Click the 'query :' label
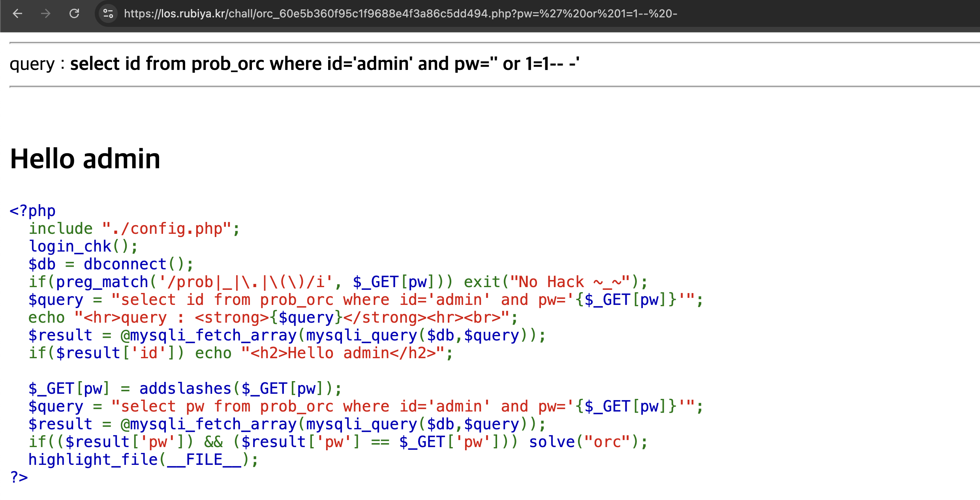 point(37,64)
